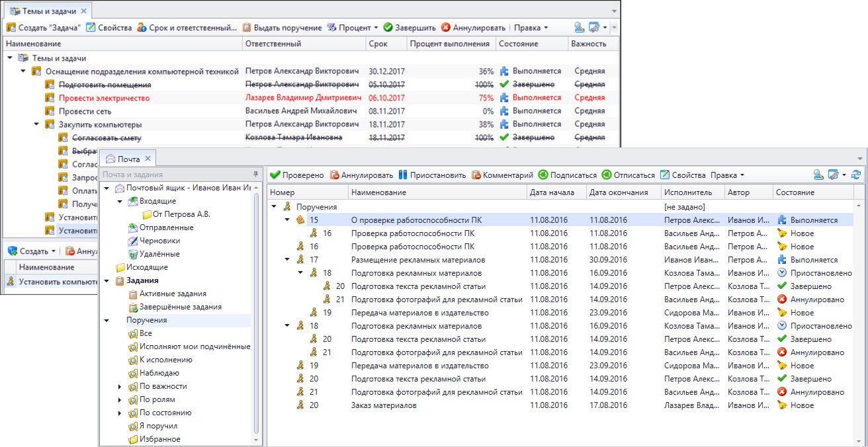Image resolution: width=868 pixels, height=447 pixels.
Task: Click the user icon in the Почта toolbar
Action: click(x=818, y=175)
